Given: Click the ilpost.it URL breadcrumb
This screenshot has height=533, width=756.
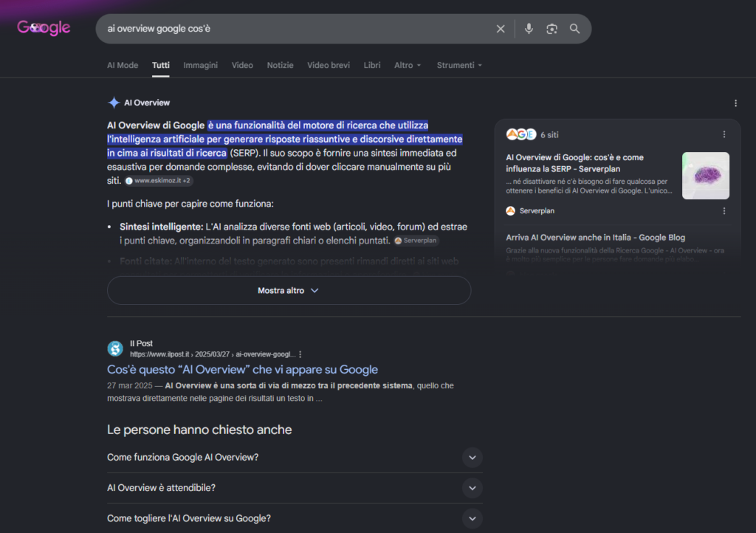Looking at the screenshot, I should (213, 354).
